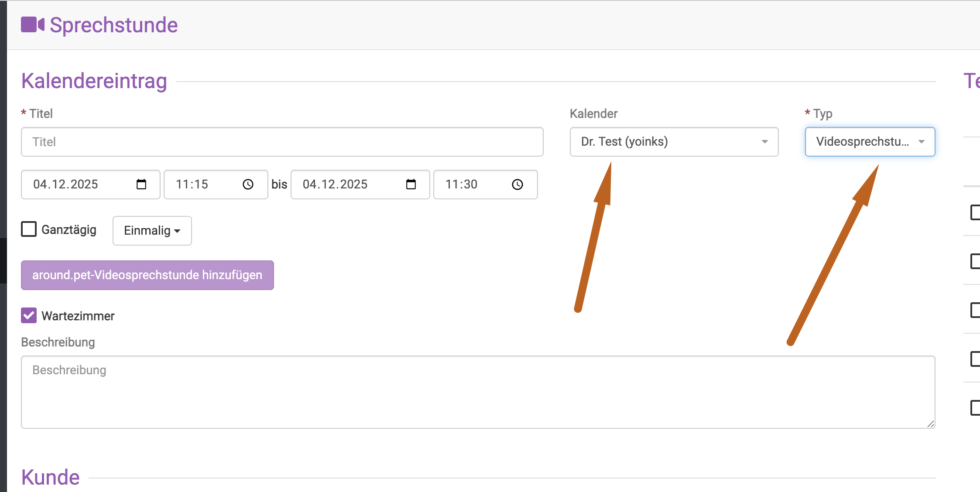Open the start time clock icon

(x=248, y=184)
